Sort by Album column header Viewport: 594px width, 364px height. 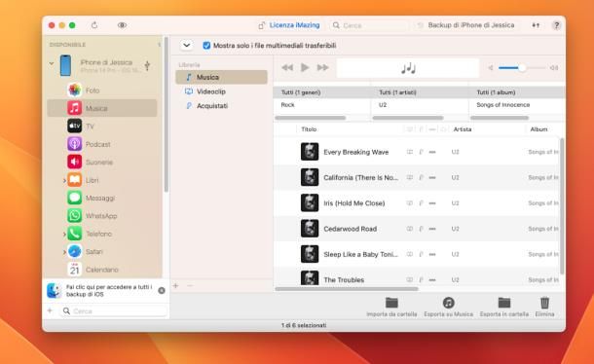click(538, 129)
